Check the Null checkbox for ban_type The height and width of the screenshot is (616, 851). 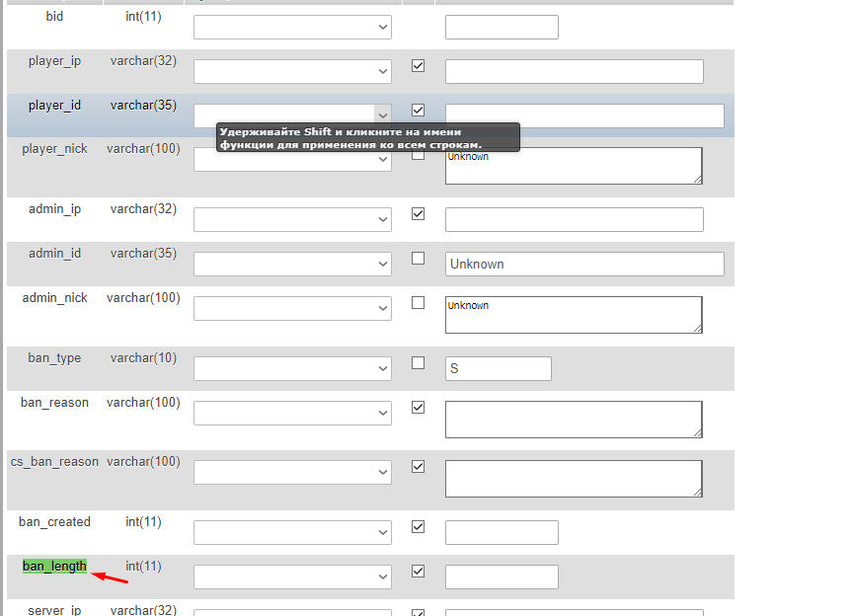point(418,363)
